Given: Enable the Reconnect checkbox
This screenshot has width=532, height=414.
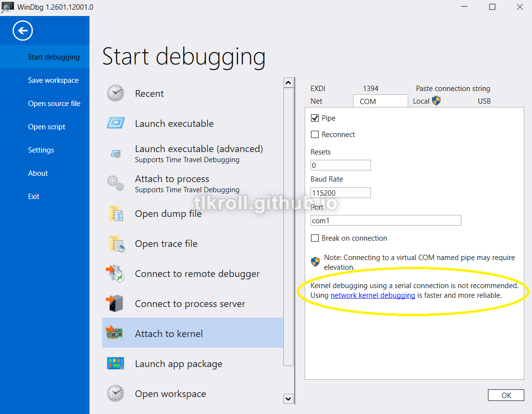Looking at the screenshot, I should pos(315,135).
